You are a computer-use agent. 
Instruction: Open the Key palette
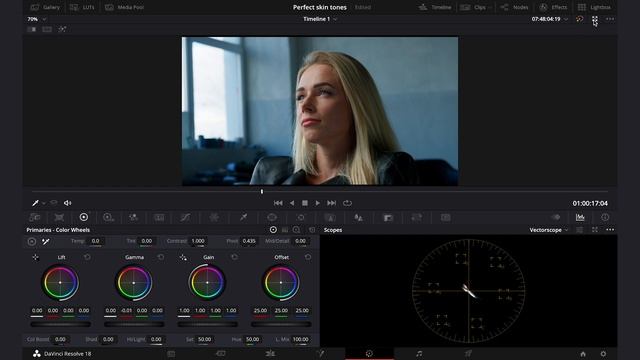coord(388,218)
